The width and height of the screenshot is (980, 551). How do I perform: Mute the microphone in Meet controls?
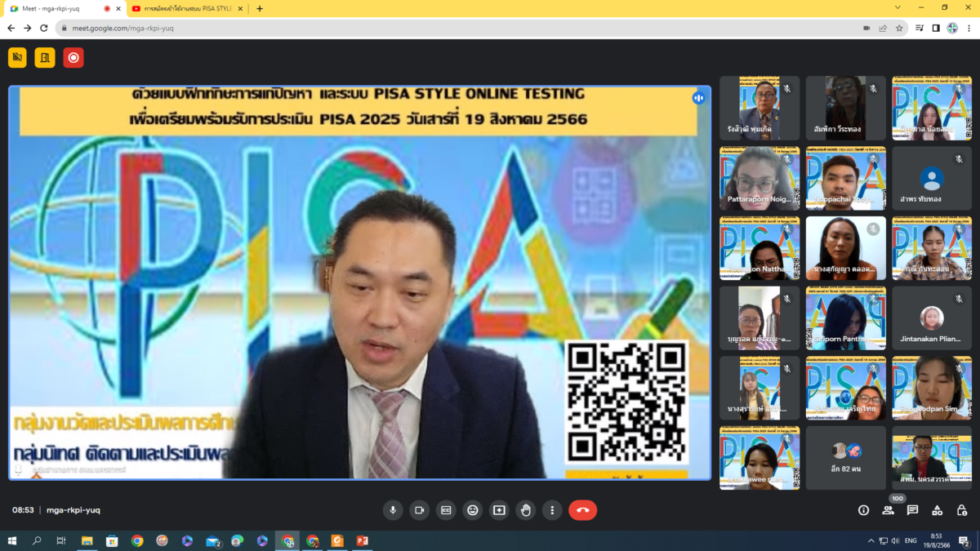pyautogui.click(x=393, y=510)
